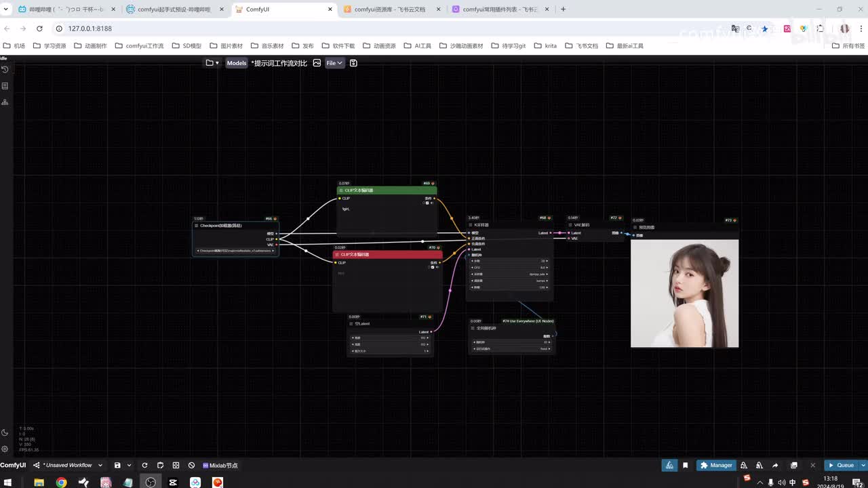Open the File dropdown menu

(334, 63)
